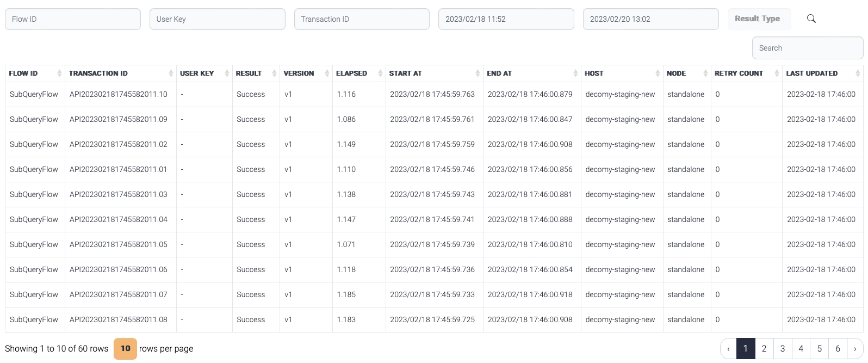This screenshot has height=363, width=868.
Task: Click the magnifier search icon
Action: 811,19
